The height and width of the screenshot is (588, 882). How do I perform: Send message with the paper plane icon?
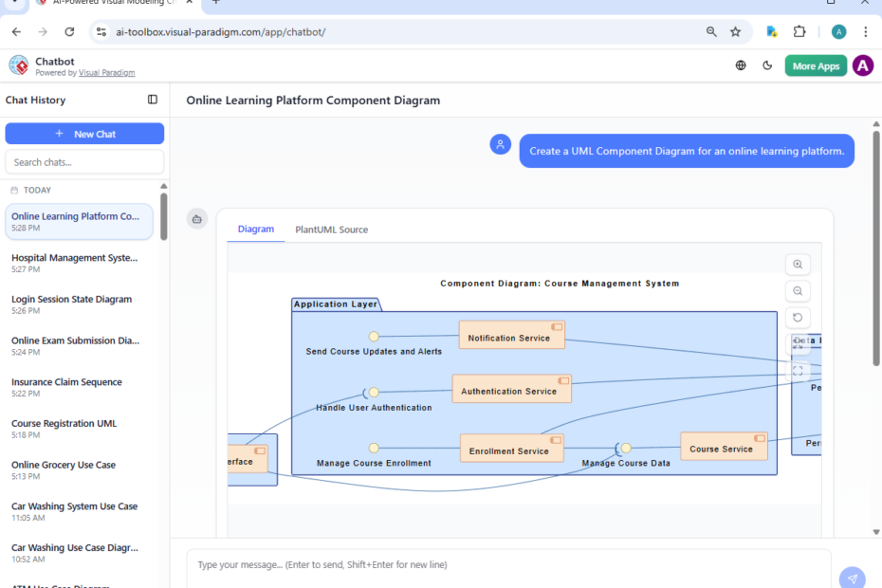[x=853, y=577]
